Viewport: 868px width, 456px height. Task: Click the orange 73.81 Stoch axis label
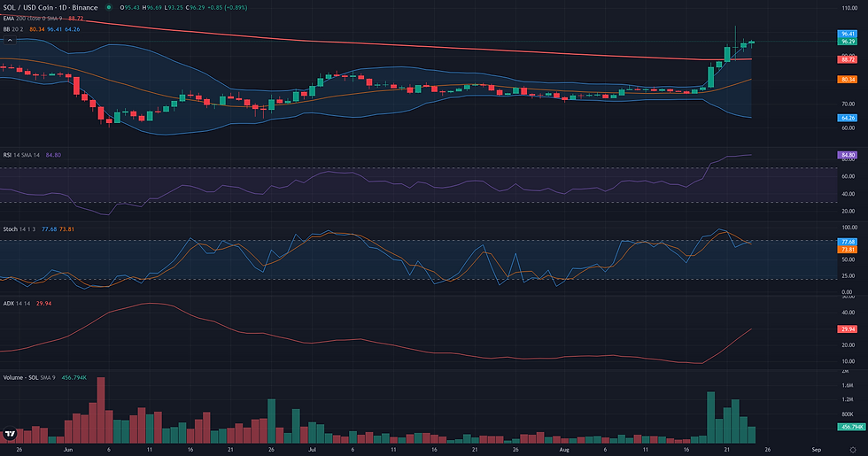[x=848, y=250]
